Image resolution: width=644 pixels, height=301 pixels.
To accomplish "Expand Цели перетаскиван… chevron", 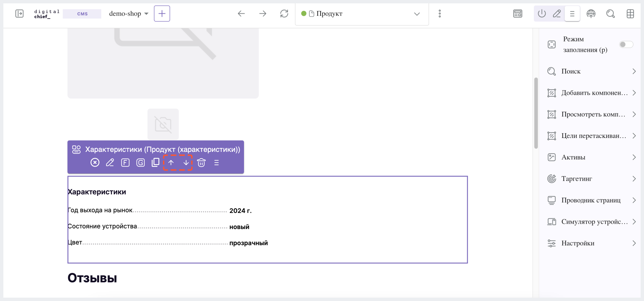I will pos(634,136).
